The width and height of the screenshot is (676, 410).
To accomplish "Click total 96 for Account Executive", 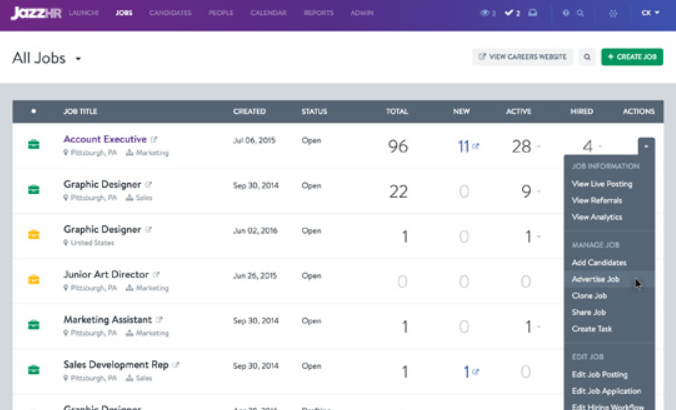I will click(397, 147).
